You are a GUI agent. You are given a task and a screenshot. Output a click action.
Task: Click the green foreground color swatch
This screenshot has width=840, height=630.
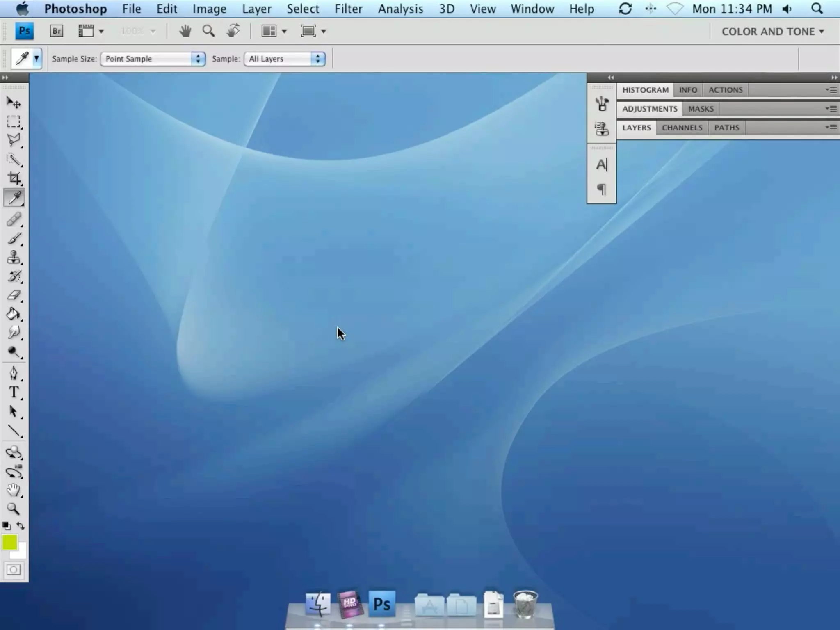[9, 542]
